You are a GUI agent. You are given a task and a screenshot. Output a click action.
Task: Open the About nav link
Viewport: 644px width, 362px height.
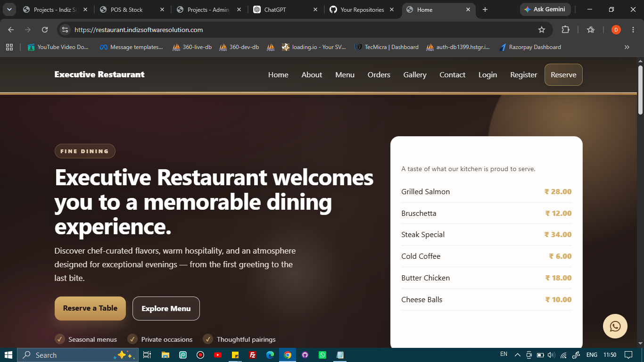(x=312, y=75)
